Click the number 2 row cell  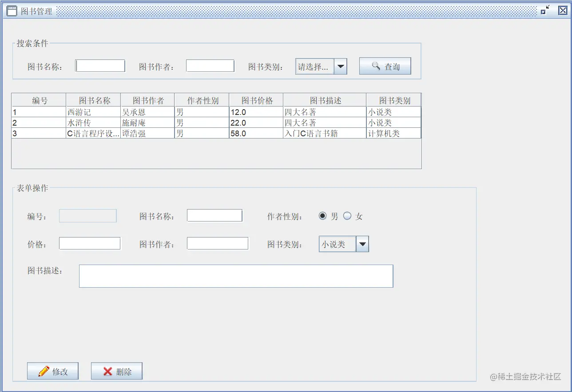(x=39, y=123)
